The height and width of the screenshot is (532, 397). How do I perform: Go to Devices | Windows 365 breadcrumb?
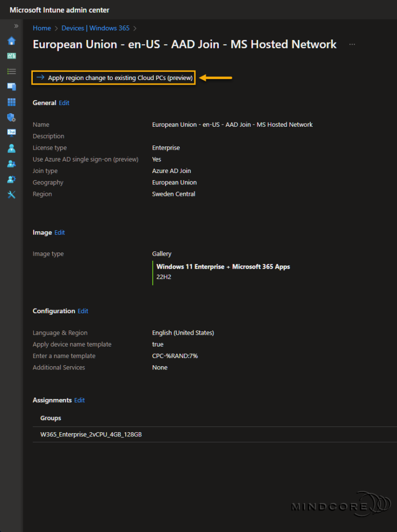coord(95,28)
